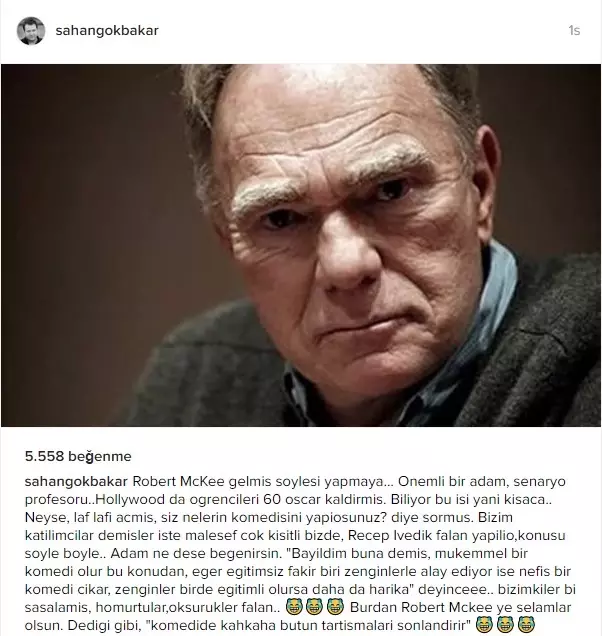Click "Robert McKee" at the caption start
This screenshot has width=602, height=636.
(x=178, y=481)
